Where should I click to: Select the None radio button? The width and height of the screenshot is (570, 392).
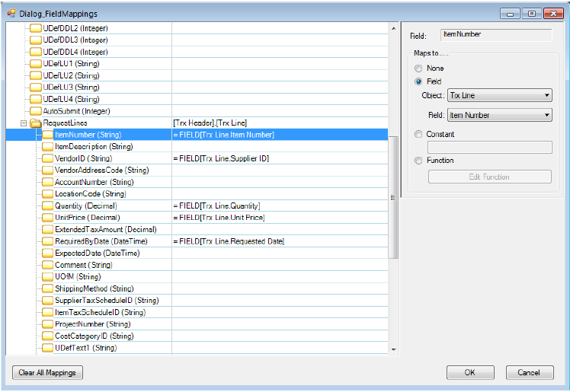pyautogui.click(x=418, y=69)
